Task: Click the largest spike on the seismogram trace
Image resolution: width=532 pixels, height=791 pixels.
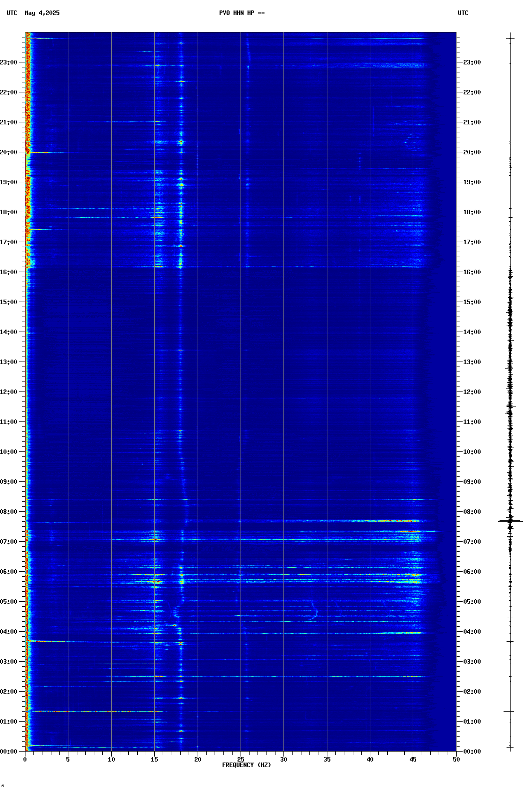Action: pyautogui.click(x=510, y=521)
